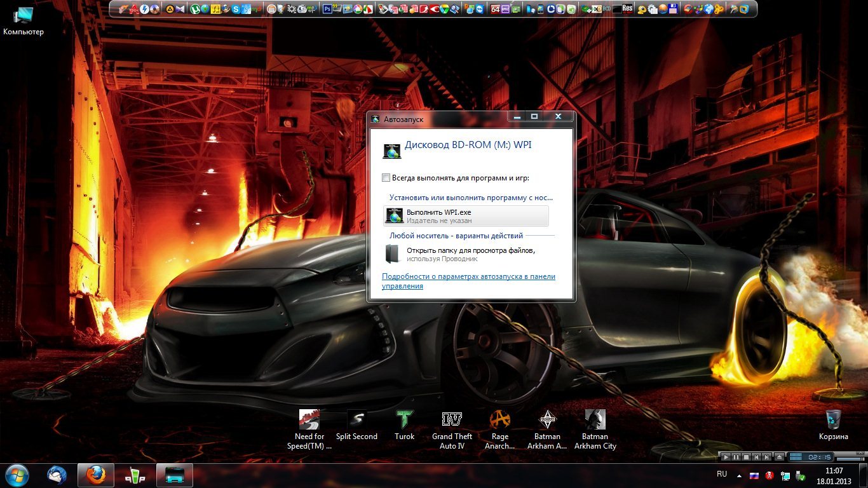This screenshot has height=488, width=868.
Task: Click the Russian flag tray icon
Action: click(754, 476)
